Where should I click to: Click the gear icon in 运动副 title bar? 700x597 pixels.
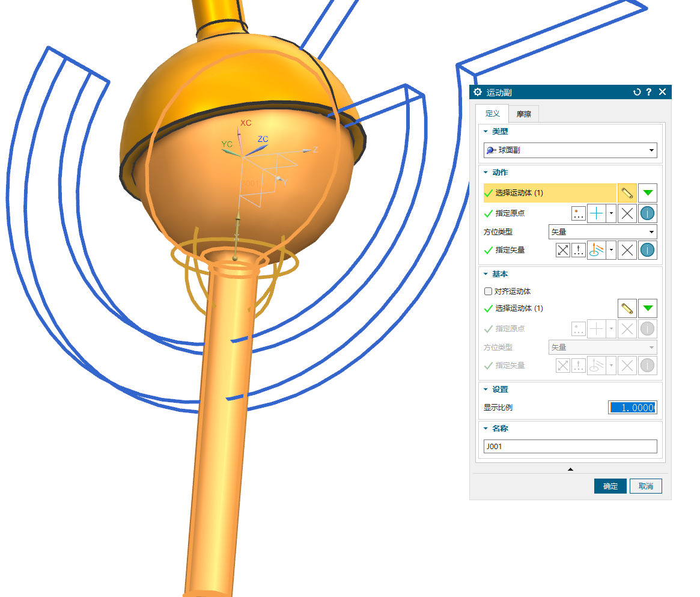478,92
